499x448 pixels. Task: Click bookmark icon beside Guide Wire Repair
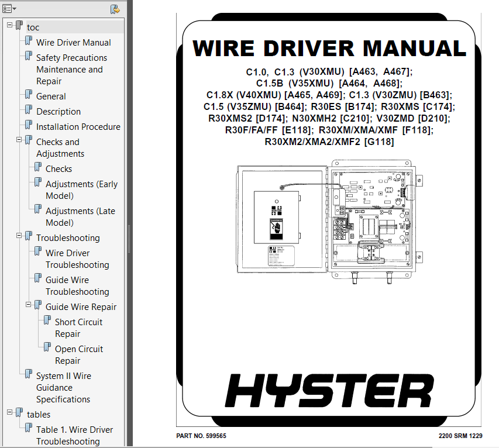pyautogui.click(x=38, y=305)
